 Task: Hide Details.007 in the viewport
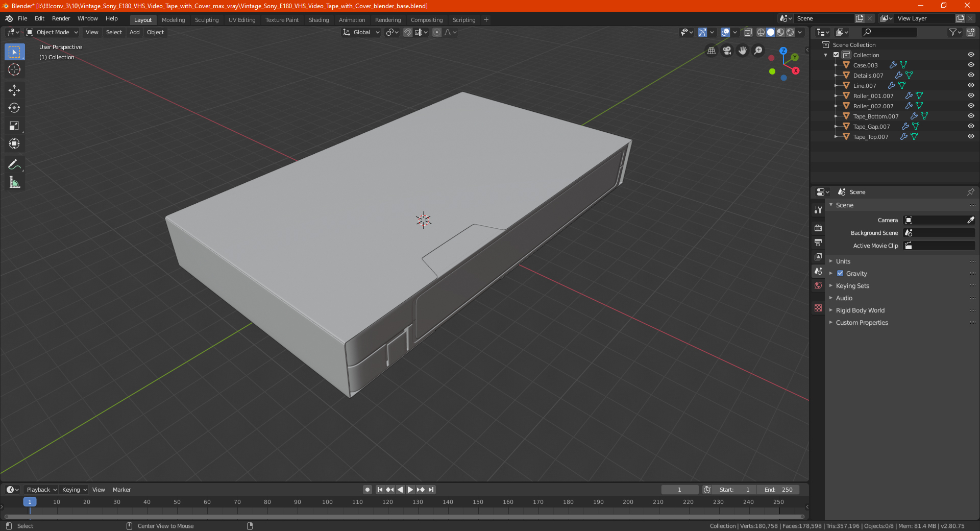point(971,75)
